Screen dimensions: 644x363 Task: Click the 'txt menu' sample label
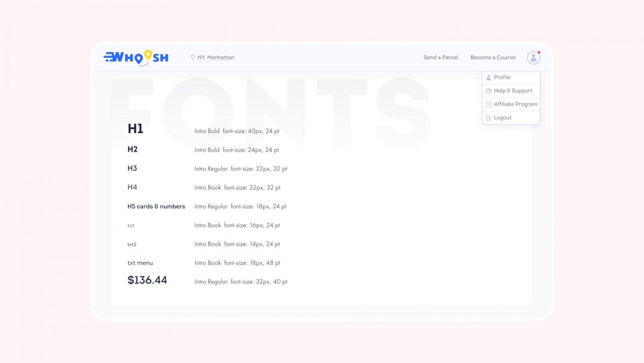pyautogui.click(x=140, y=263)
